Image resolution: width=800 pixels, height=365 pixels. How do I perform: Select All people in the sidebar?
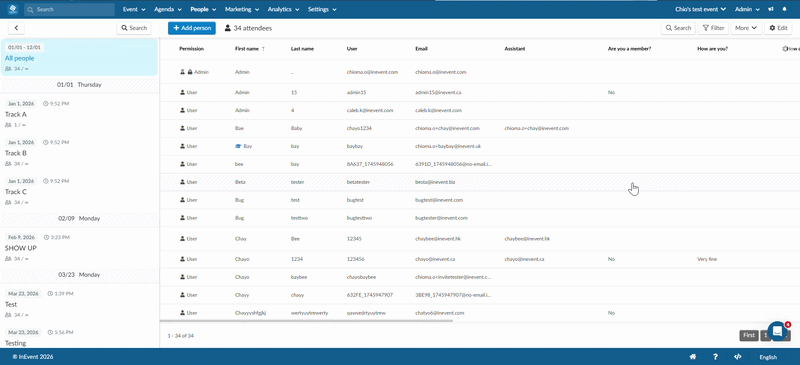click(x=79, y=58)
